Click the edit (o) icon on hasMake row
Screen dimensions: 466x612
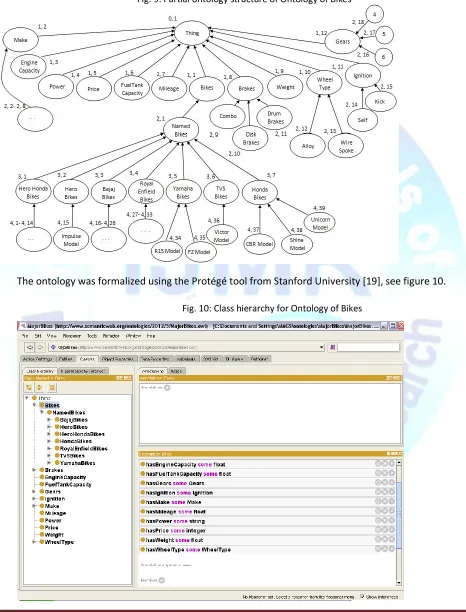[x=391, y=501]
